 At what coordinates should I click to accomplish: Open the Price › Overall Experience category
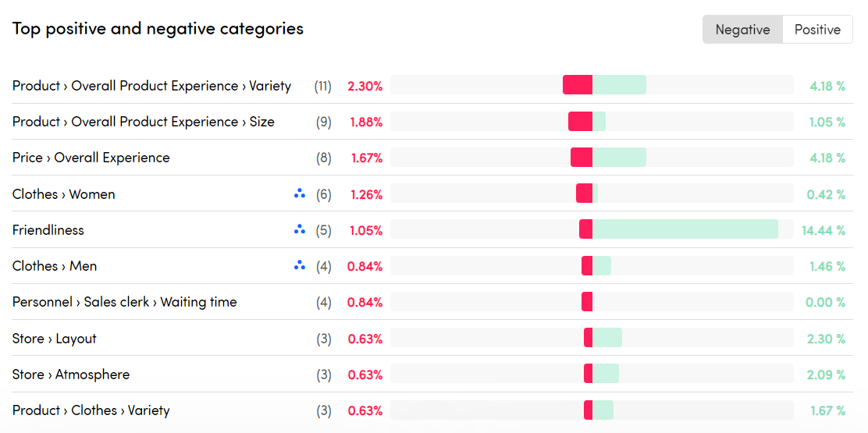[x=91, y=158]
